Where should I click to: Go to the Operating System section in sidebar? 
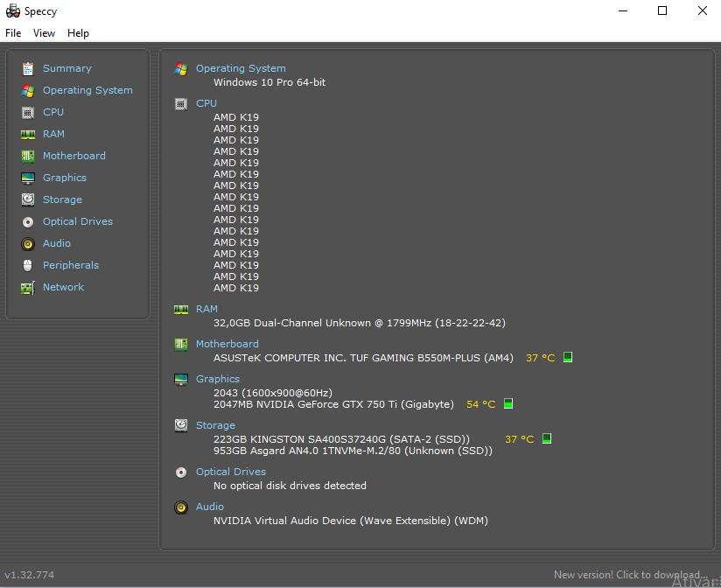coord(87,91)
